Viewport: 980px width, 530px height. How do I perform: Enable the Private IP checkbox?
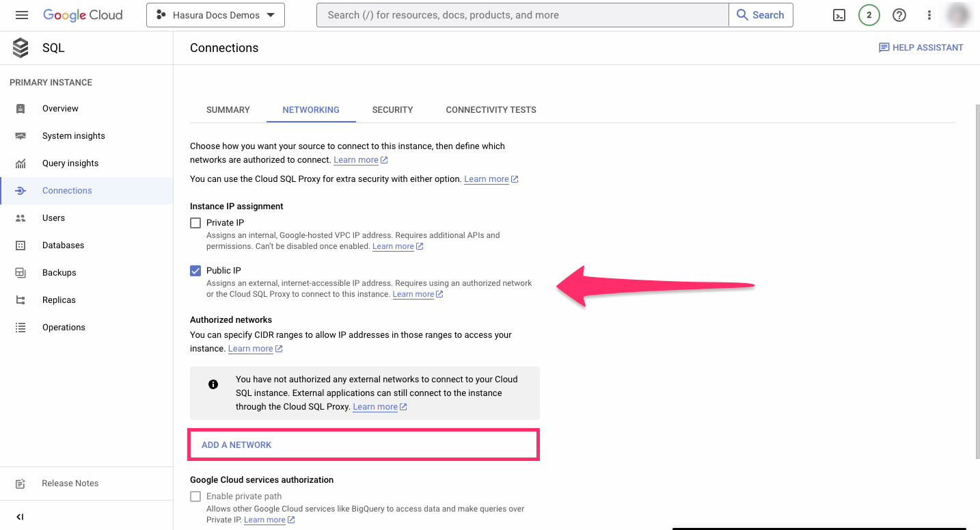pyautogui.click(x=195, y=223)
